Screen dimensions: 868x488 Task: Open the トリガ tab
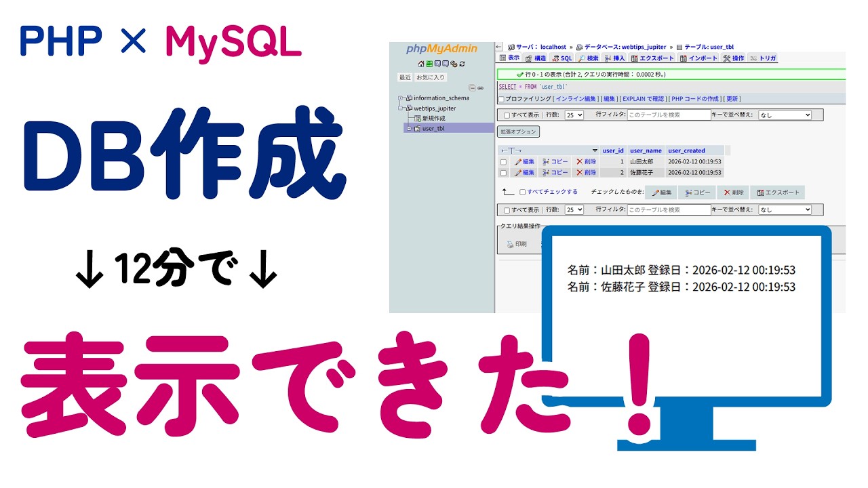[x=763, y=58]
